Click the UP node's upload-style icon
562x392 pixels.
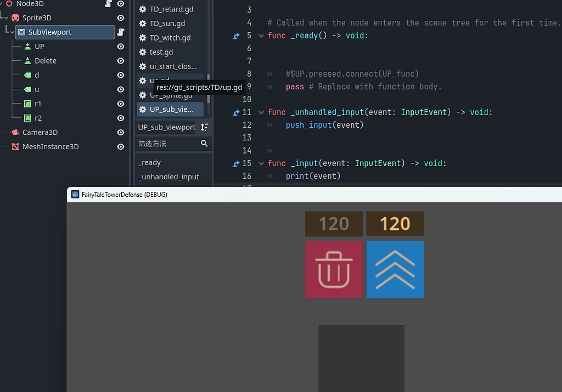pyautogui.click(x=26, y=46)
